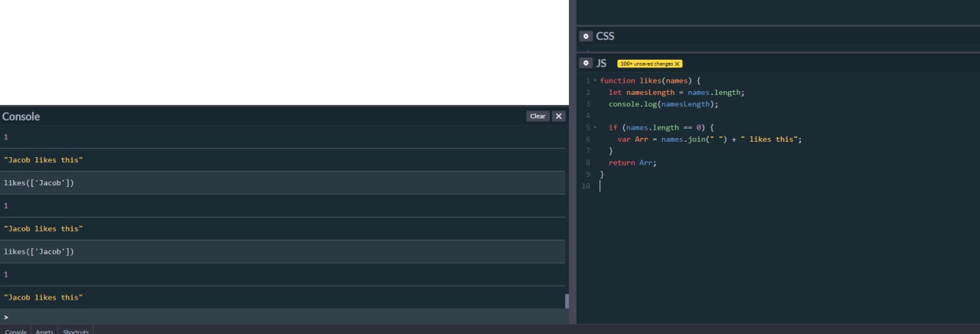Image resolution: width=980 pixels, height=334 pixels.
Task: Collapse the if block fold arrow
Action: 595,127
